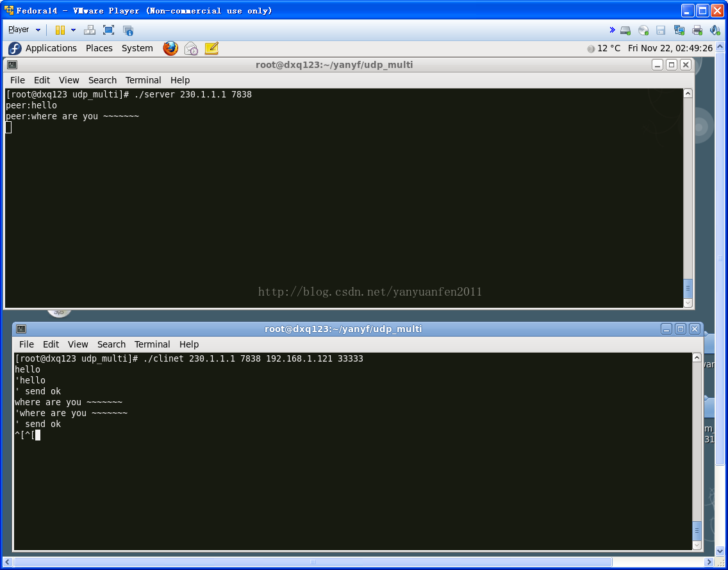Screen dimensions: 728x570
Task: Open View menu in server terminal
Action: click(69, 80)
